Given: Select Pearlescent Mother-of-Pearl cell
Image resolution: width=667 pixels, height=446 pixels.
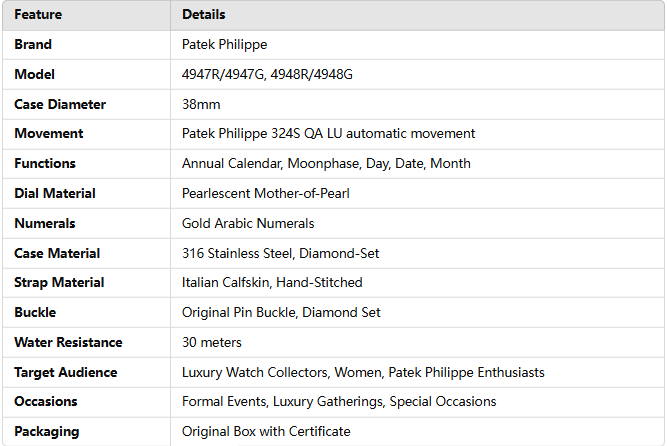Looking at the screenshot, I should (x=267, y=193).
